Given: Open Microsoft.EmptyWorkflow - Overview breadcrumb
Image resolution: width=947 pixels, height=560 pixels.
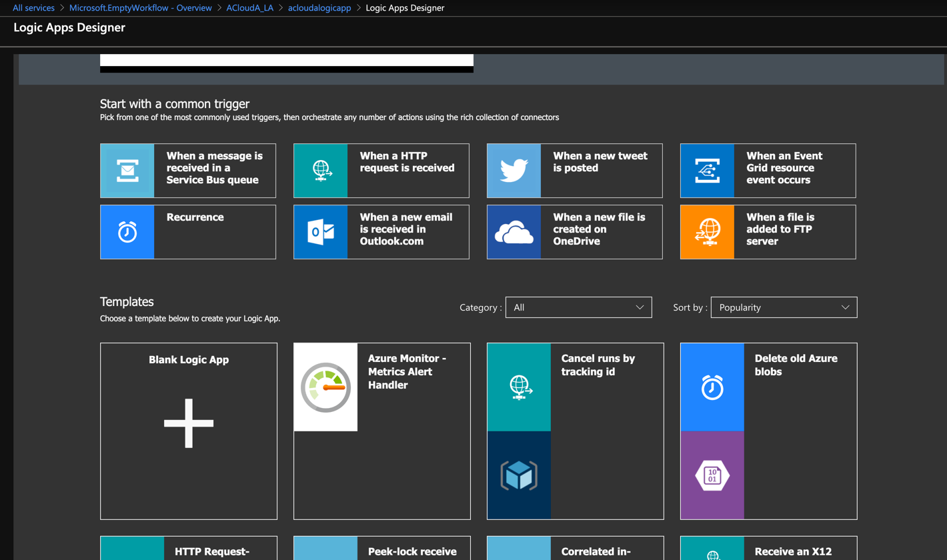Looking at the screenshot, I should [x=141, y=8].
